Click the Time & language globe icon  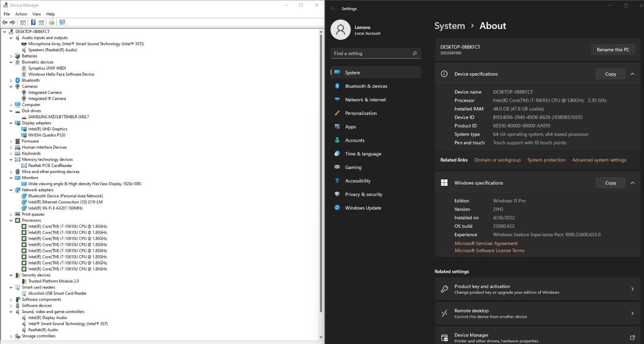337,154
